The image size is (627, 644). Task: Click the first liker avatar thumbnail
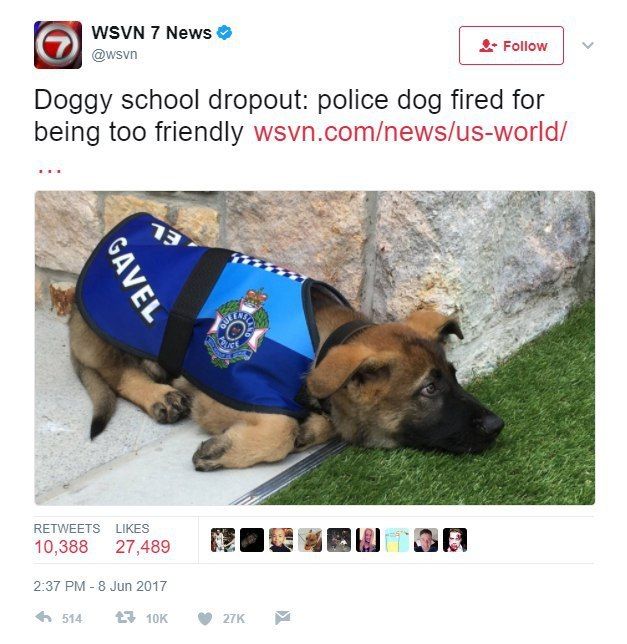pos(223,540)
